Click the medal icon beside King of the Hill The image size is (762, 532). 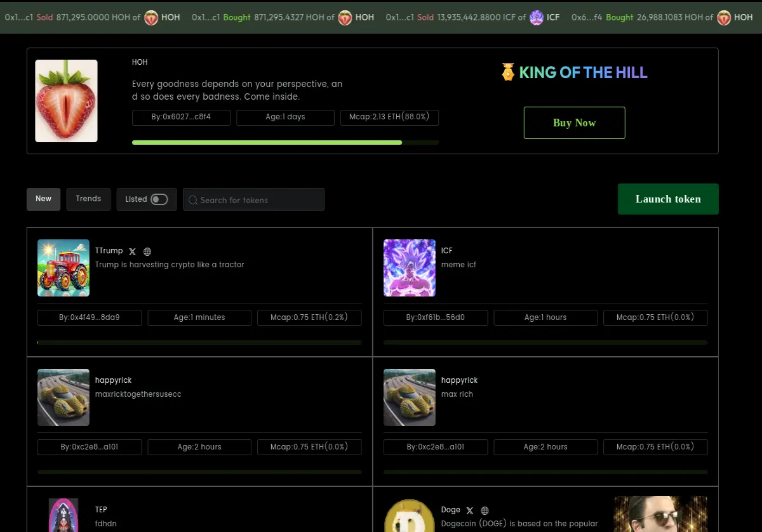tap(508, 72)
